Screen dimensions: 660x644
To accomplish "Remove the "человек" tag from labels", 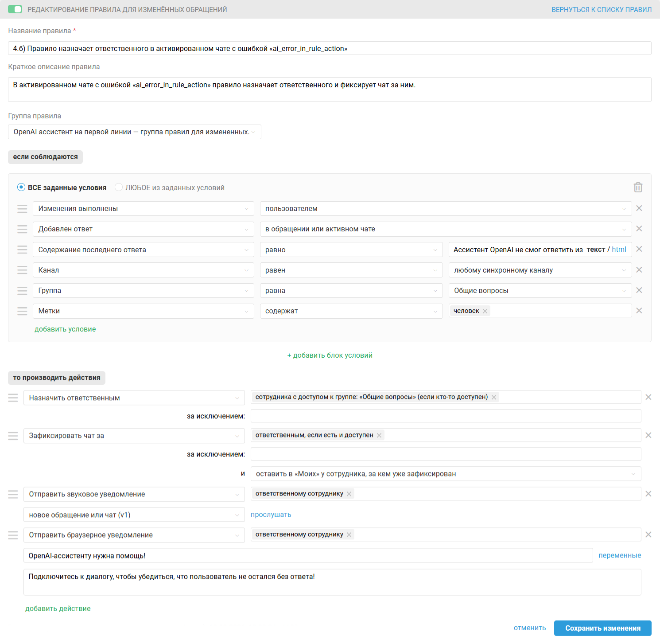I will tap(485, 311).
